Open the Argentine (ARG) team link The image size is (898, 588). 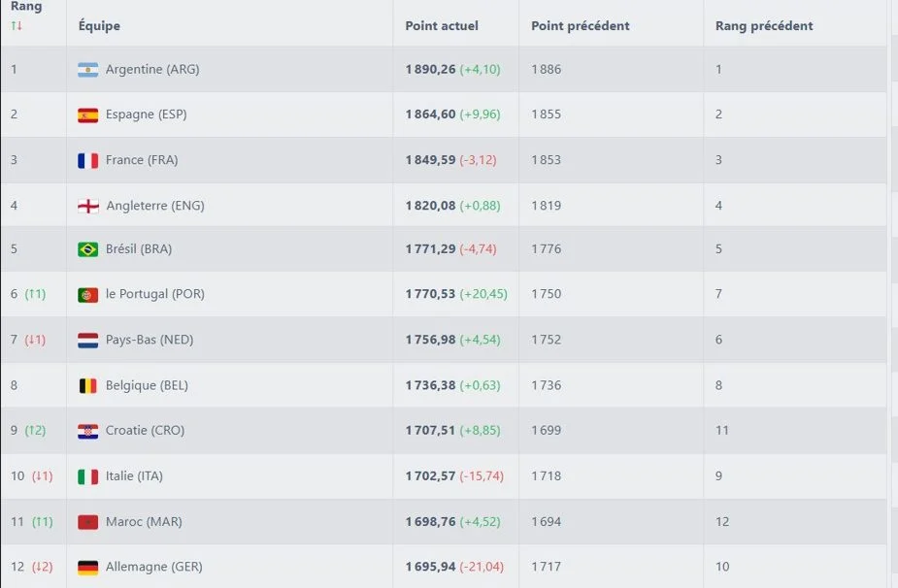[152, 70]
